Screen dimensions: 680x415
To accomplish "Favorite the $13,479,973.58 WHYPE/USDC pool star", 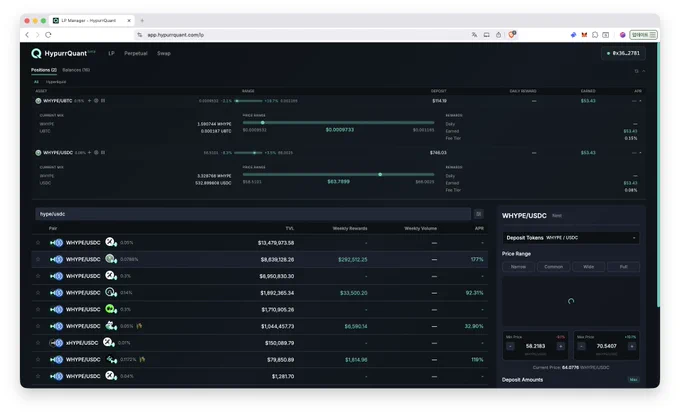I will click(38, 242).
